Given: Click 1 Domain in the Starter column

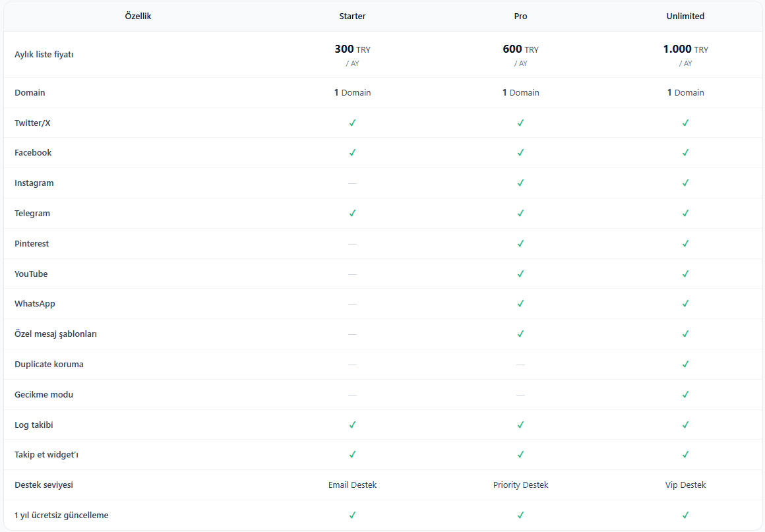Looking at the screenshot, I should point(352,93).
